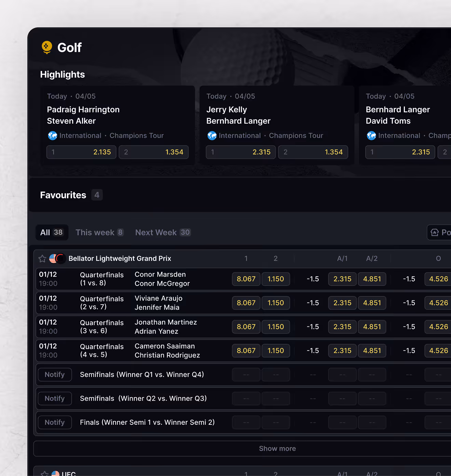Click Quarterfinals (4 vs. 5) label

click(102, 351)
